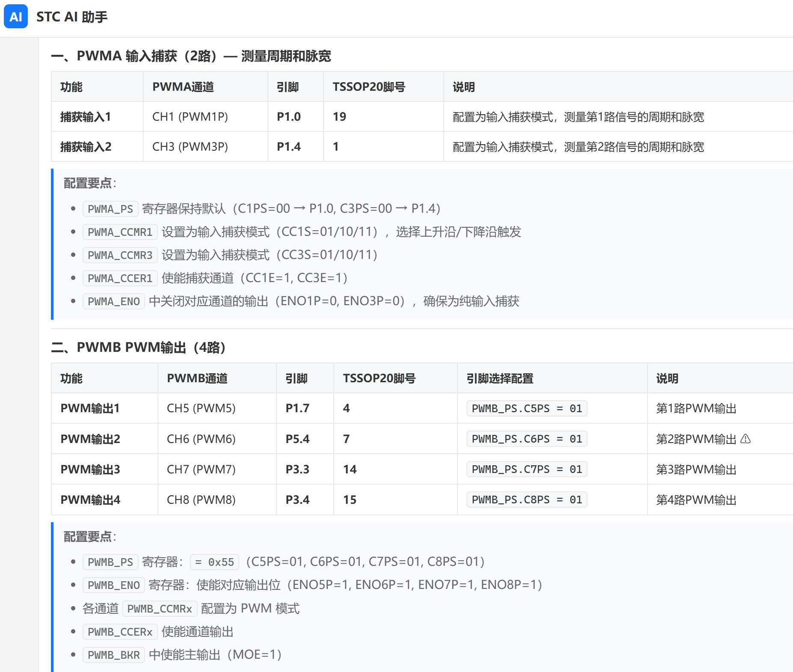The height and width of the screenshot is (672, 793).
Task: Select heading 一、PWMA 输入捕获（2路）
Action: coord(191,56)
